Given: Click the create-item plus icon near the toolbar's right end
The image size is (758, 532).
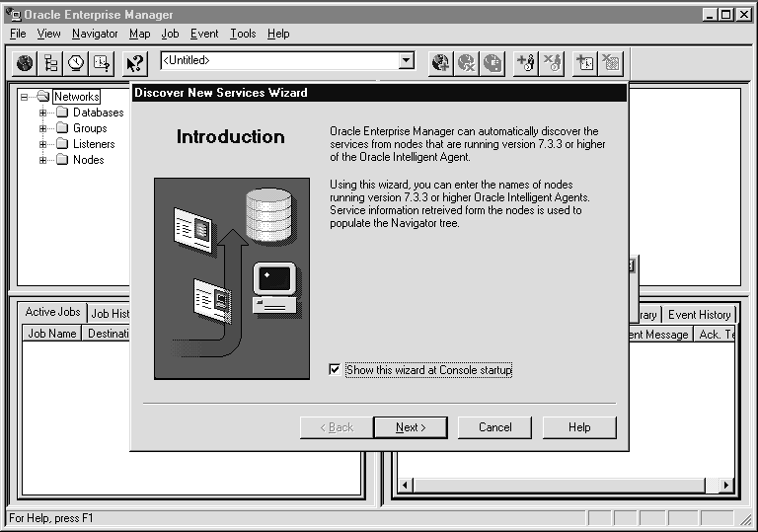Looking at the screenshot, I should [585, 63].
